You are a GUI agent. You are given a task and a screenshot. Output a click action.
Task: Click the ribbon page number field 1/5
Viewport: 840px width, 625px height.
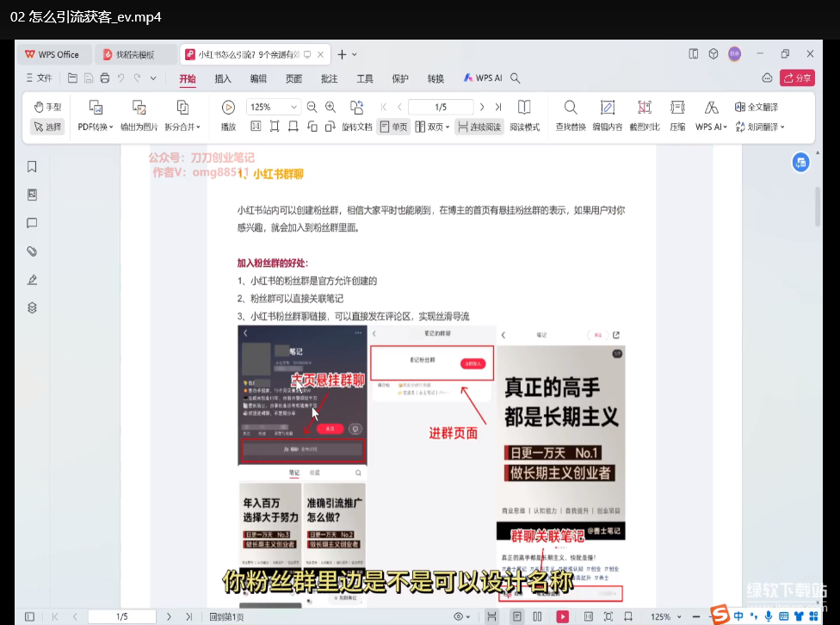tap(441, 108)
